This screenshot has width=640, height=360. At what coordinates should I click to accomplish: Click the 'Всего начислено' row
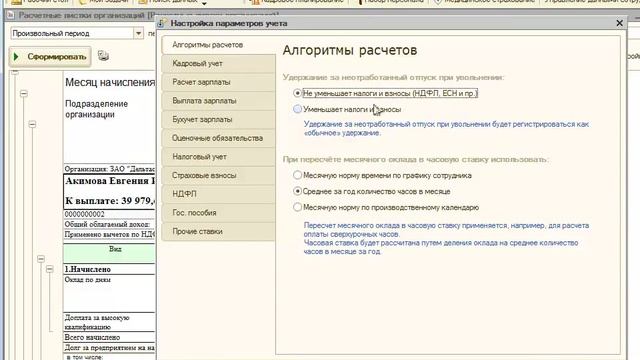point(109,338)
